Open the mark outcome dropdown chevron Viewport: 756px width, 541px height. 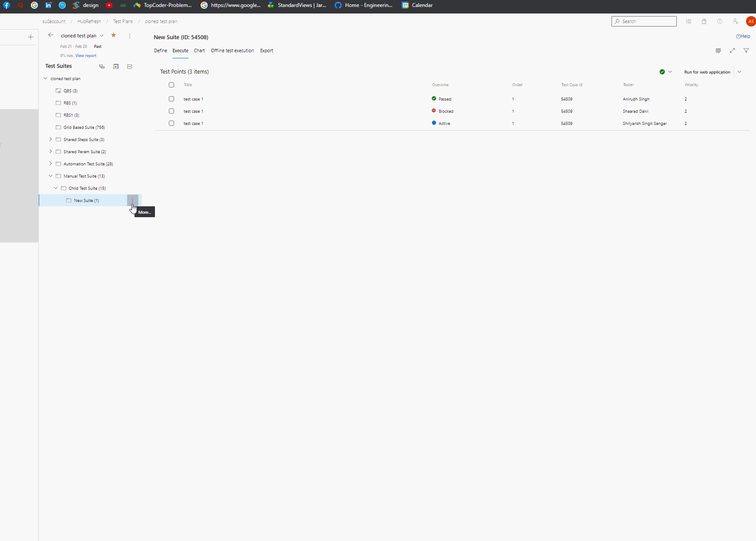point(670,72)
